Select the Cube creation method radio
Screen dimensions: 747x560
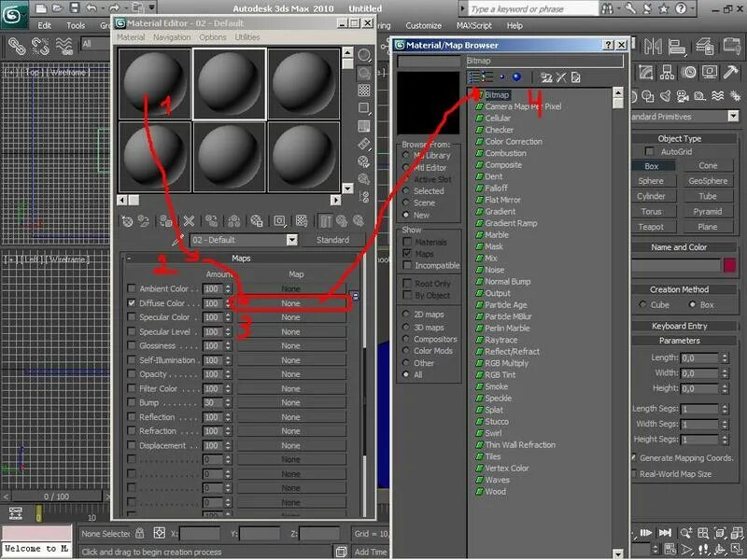(643, 305)
